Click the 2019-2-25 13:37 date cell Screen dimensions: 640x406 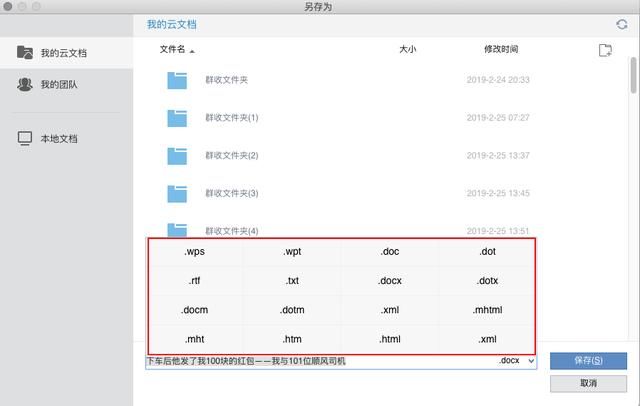pos(498,155)
